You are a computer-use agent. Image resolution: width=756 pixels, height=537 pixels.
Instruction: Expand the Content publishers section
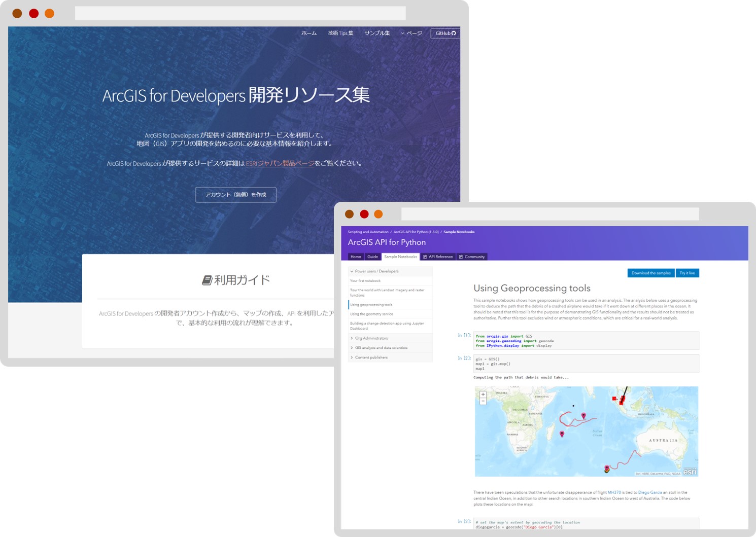point(390,357)
